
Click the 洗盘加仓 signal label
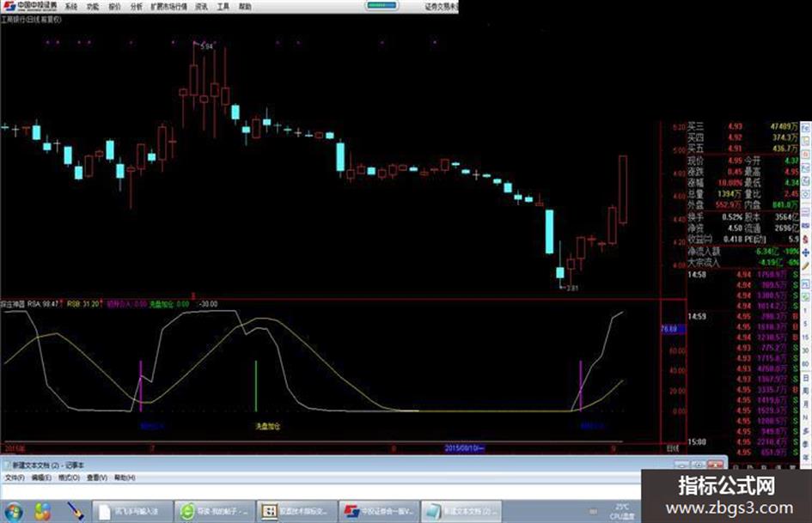coord(268,426)
